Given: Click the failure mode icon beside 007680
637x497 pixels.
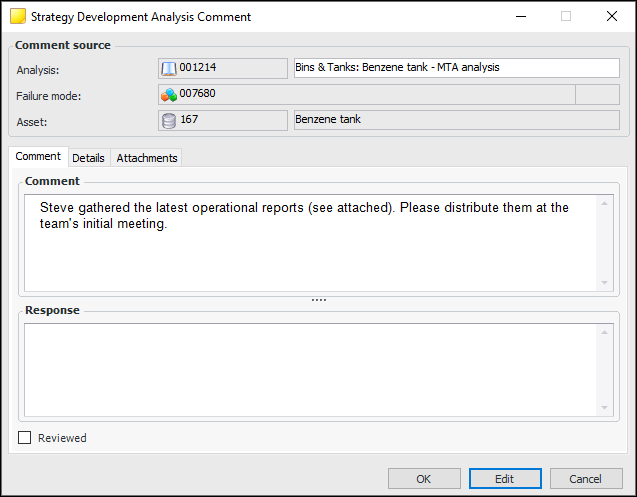Looking at the screenshot, I should coord(169,94).
